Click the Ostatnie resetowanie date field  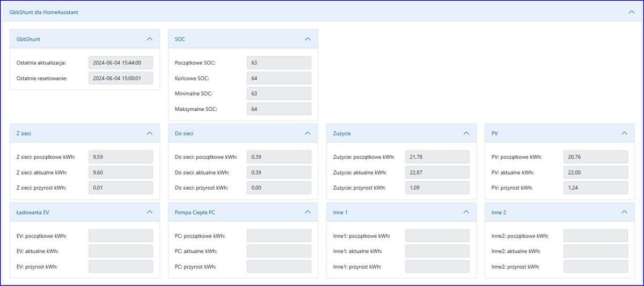click(121, 78)
